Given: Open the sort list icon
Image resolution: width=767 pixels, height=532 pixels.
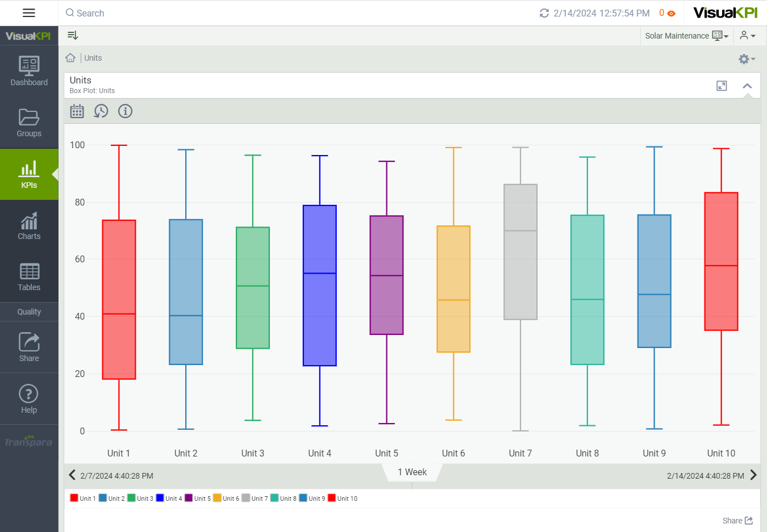Looking at the screenshot, I should point(73,35).
